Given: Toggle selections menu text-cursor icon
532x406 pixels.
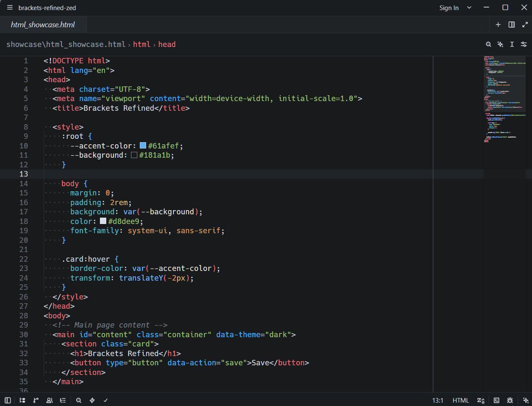Looking at the screenshot, I should pos(512,44).
